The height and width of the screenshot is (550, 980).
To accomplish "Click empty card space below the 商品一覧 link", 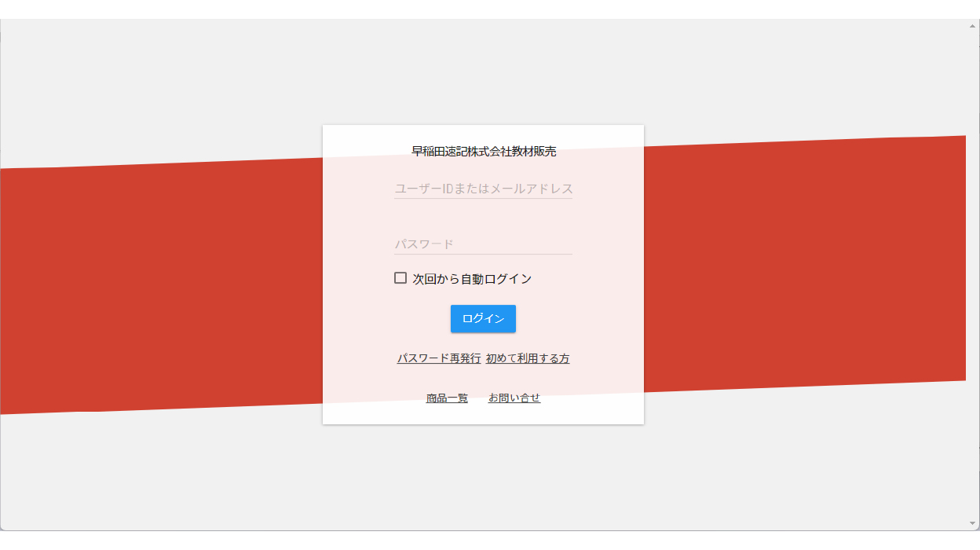I will point(448,415).
